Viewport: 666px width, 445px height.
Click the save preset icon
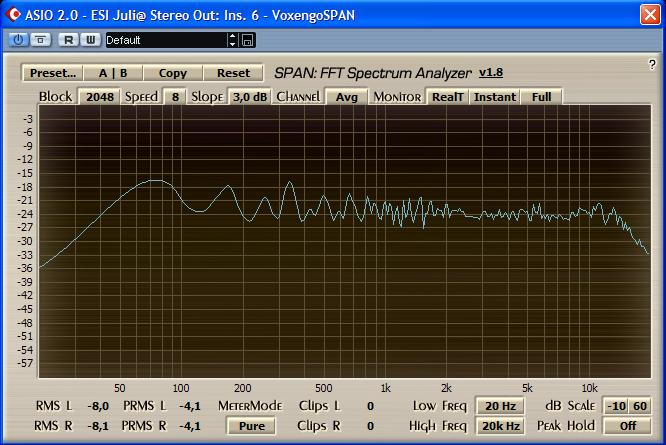point(248,40)
